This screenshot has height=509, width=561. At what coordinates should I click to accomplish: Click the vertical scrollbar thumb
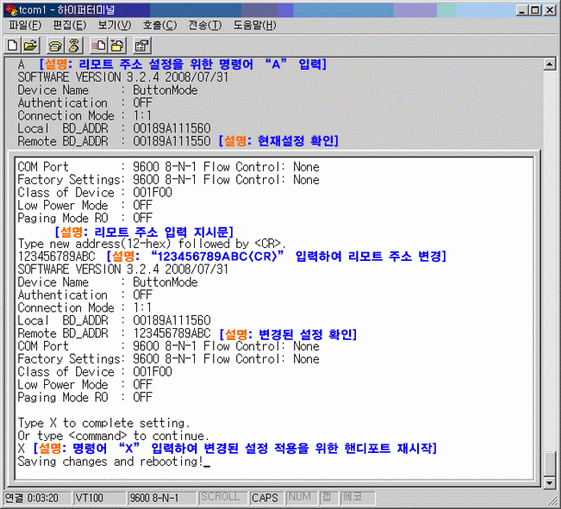click(549, 464)
